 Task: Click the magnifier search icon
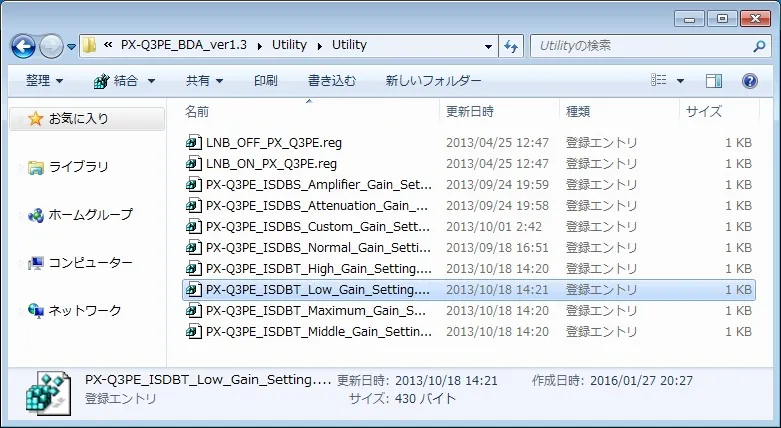(x=759, y=46)
